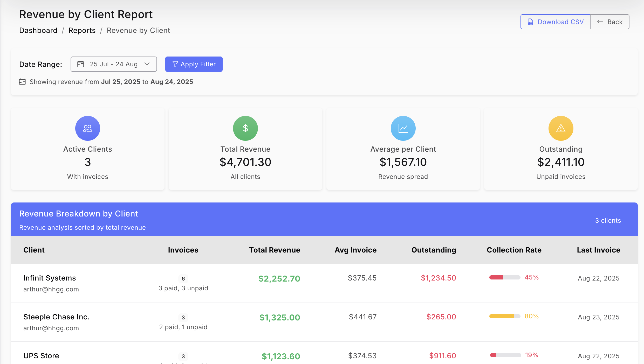Click the calendar icon beside Showing revenue text
Viewport: 644px width, 364px height.
coord(23,82)
